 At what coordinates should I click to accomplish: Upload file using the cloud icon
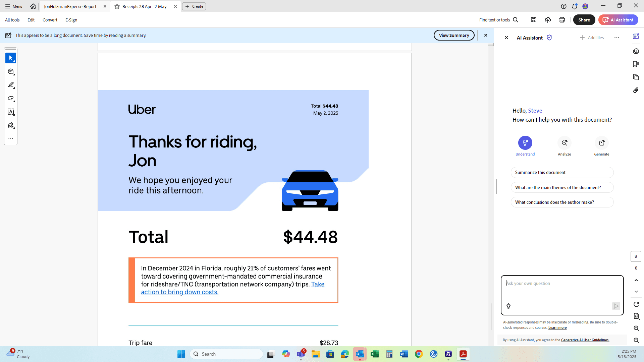pos(548,20)
